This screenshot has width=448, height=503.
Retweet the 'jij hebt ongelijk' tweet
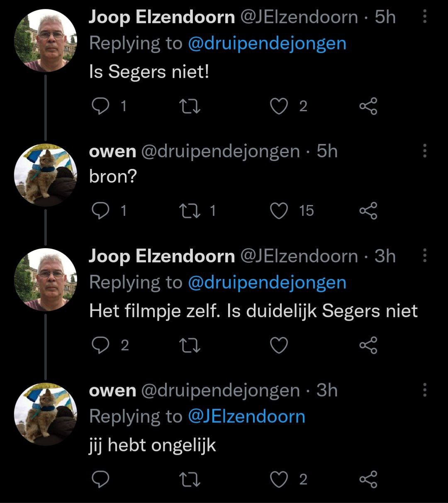point(192,480)
